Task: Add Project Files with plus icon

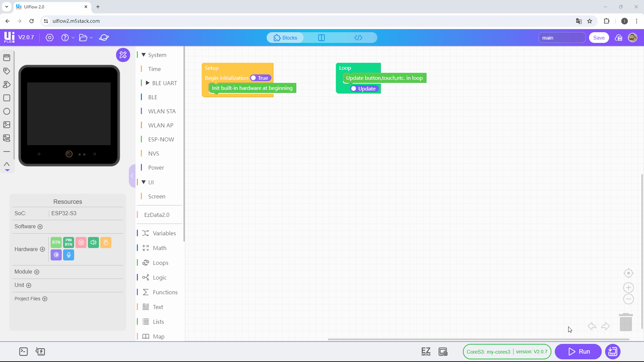Action: (45, 299)
